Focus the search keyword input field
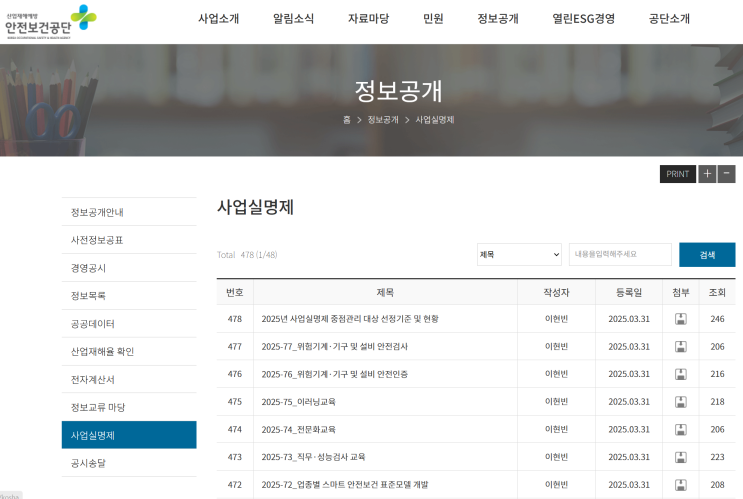The width and height of the screenshot is (743, 499). coord(620,254)
